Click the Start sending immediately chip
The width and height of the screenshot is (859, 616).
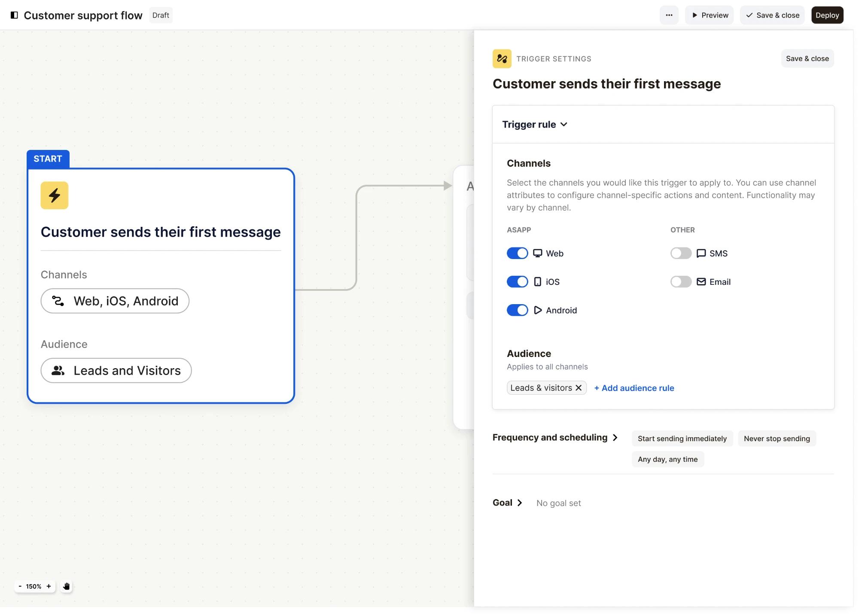point(682,439)
